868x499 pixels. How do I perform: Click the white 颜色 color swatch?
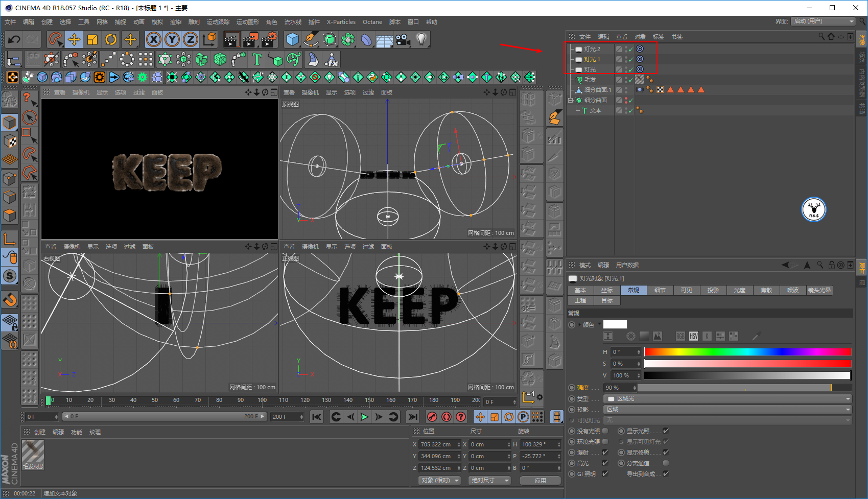[615, 324]
